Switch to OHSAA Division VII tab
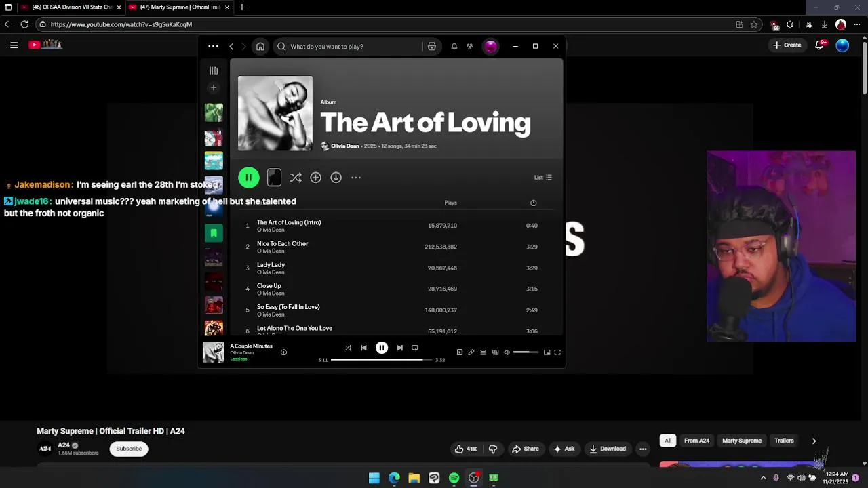Screen dimensions: 868x488 pyautogui.click(x=71, y=7)
